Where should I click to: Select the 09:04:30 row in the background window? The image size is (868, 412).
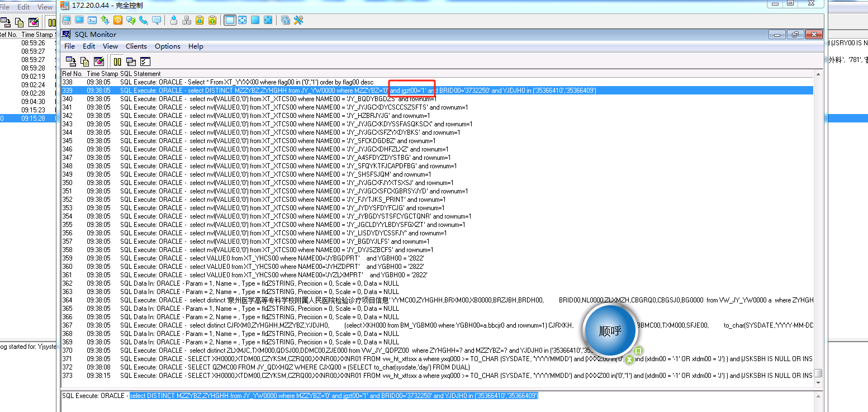coord(28,102)
